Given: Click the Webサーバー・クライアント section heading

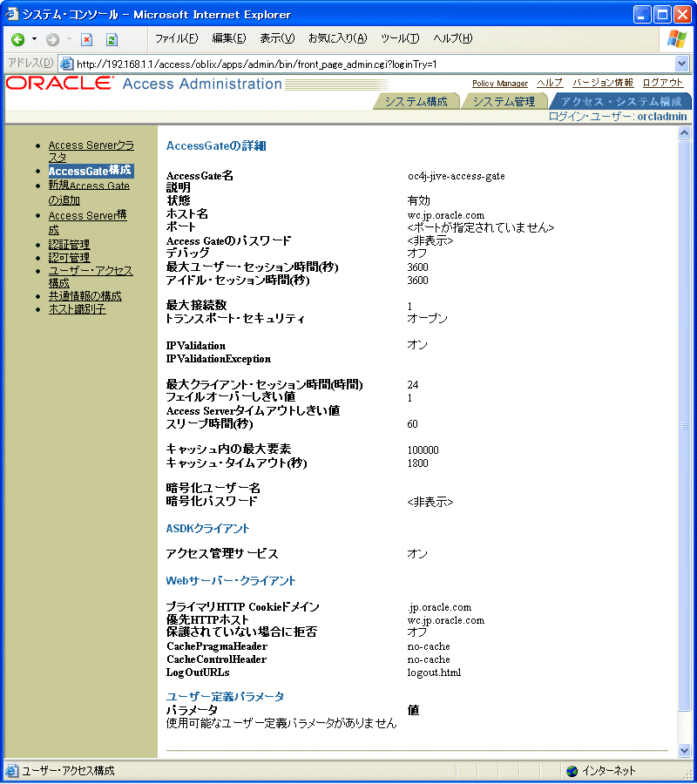Looking at the screenshot, I should [x=231, y=580].
